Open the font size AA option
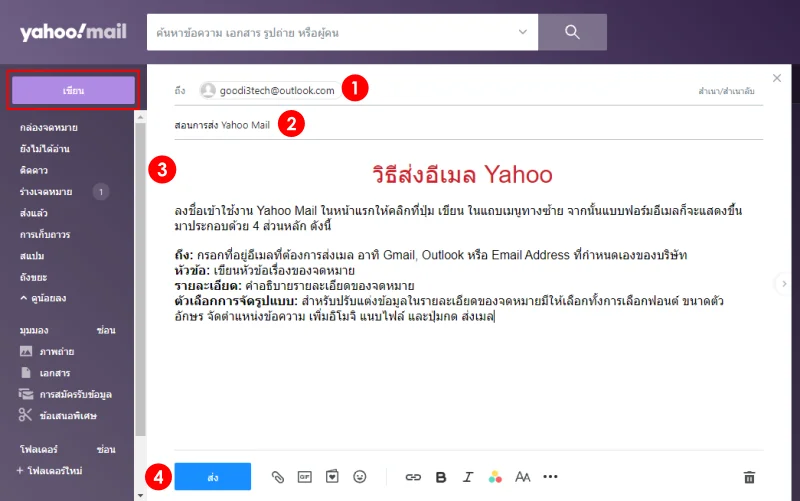800x501 pixels. [522, 477]
